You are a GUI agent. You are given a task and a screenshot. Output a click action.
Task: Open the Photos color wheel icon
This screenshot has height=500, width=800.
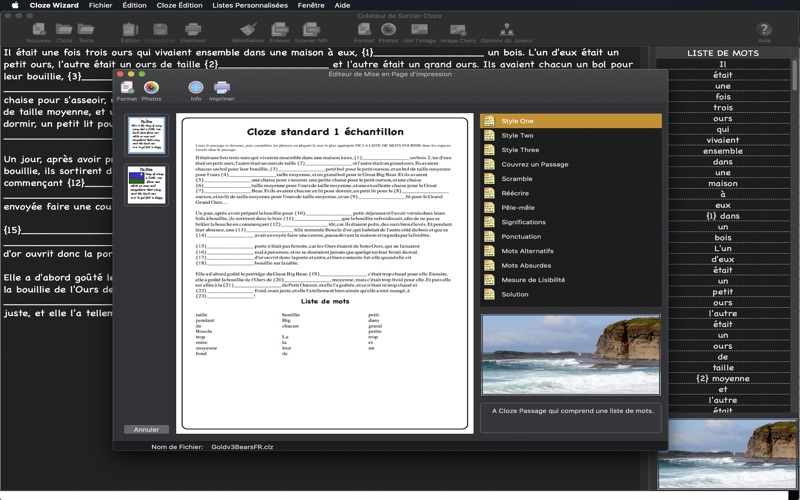click(x=151, y=89)
